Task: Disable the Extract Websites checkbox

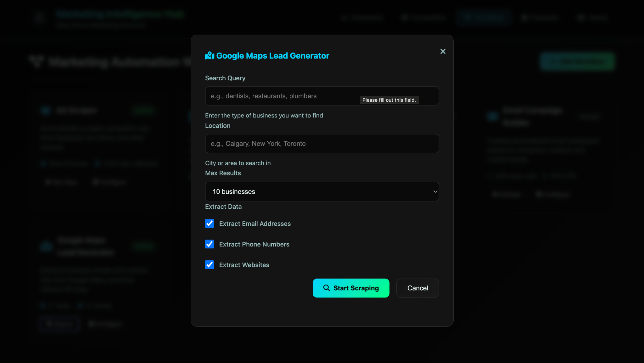Action: (210, 265)
